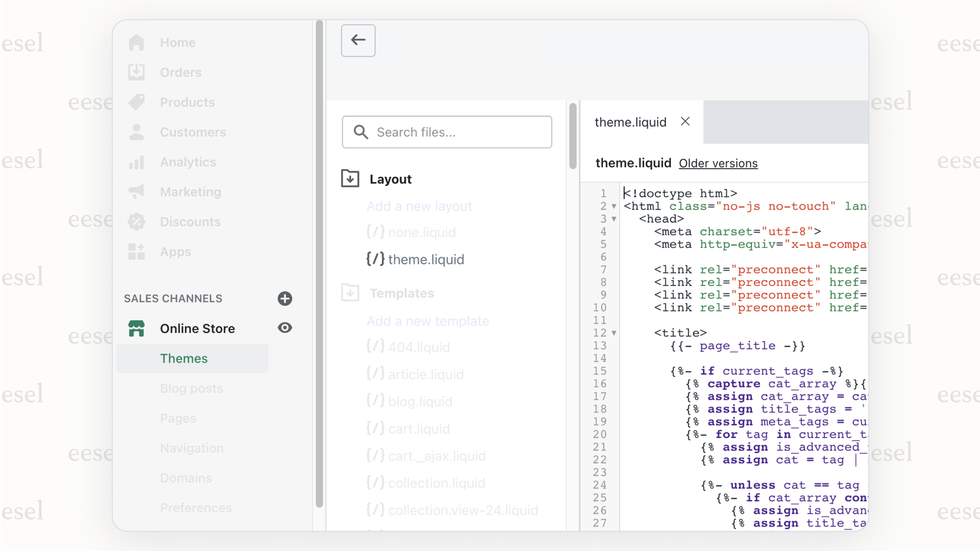Open Older versions of theme.liquid

point(718,163)
